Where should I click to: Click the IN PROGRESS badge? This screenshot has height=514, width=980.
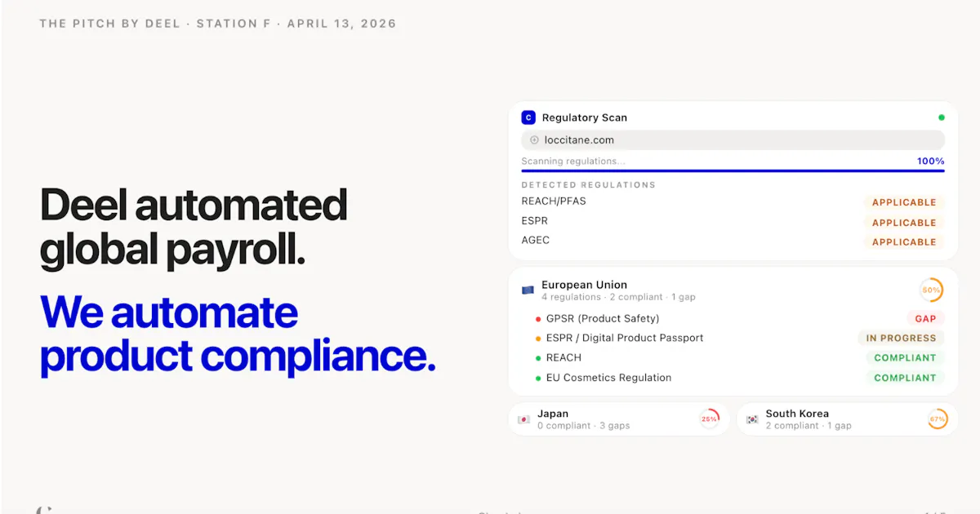pos(901,338)
